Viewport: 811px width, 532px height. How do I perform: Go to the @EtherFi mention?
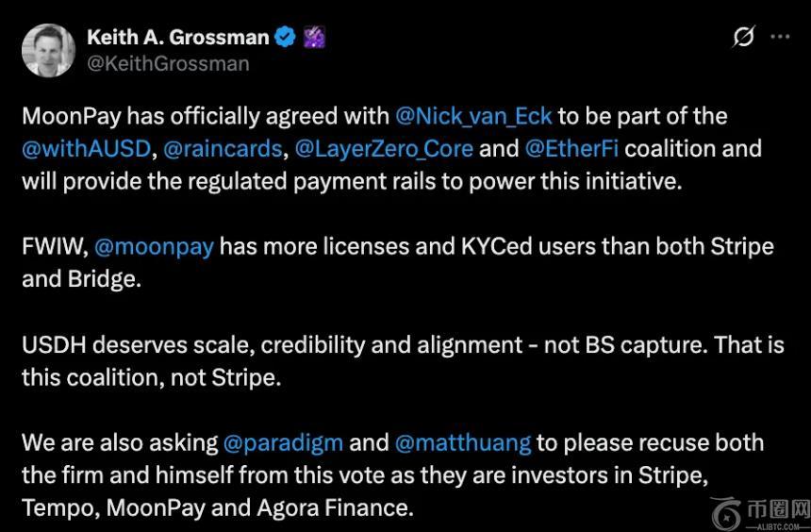coord(571,148)
